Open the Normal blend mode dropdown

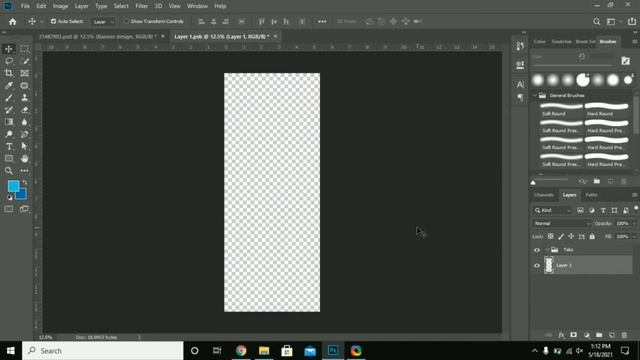pos(562,223)
